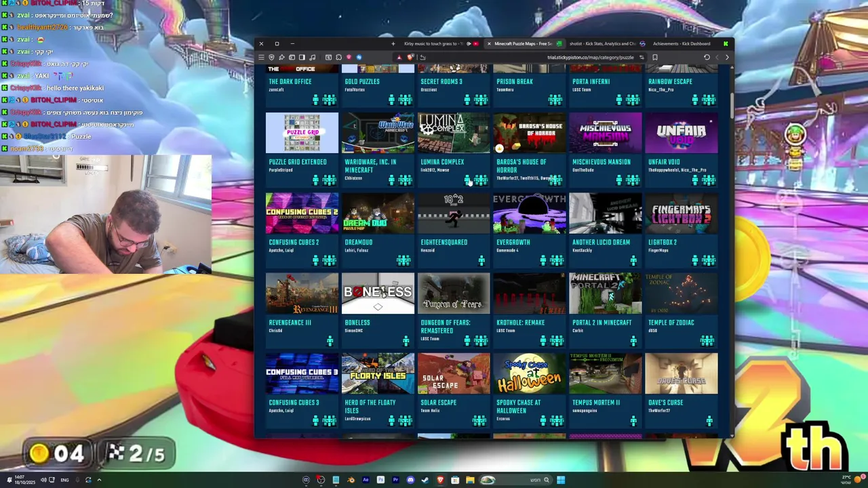Click the single-player icon on Eighteensquared

click(x=481, y=260)
